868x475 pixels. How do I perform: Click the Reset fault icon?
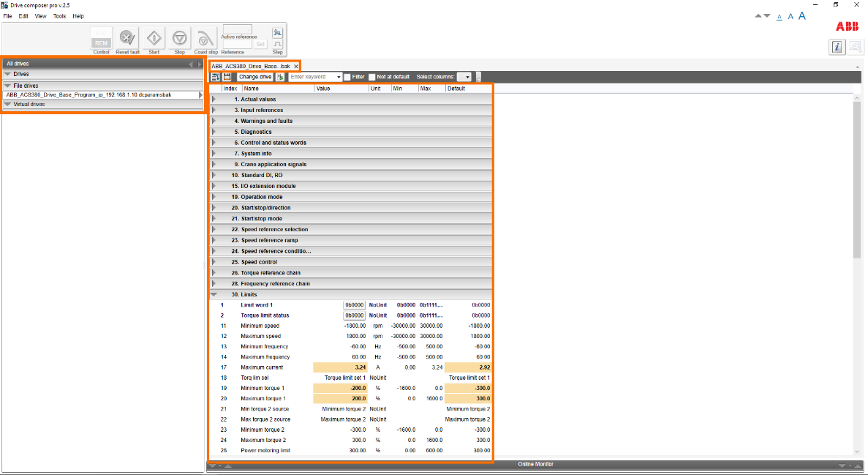(x=127, y=38)
